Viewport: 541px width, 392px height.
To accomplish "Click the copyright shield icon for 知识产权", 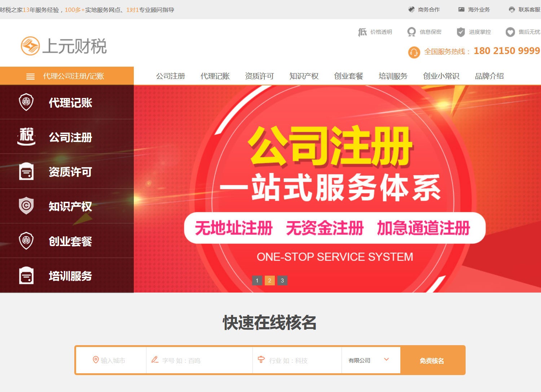I will pos(26,206).
